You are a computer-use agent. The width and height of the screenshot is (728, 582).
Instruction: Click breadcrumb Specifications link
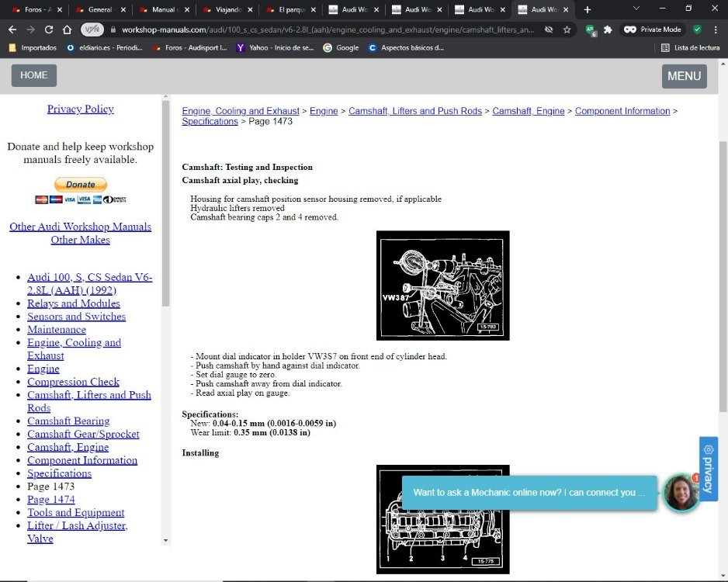point(210,121)
